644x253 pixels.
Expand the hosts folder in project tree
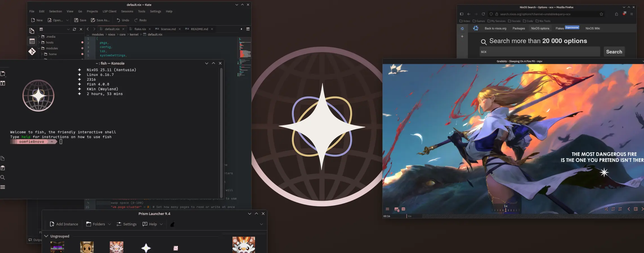[39, 42]
